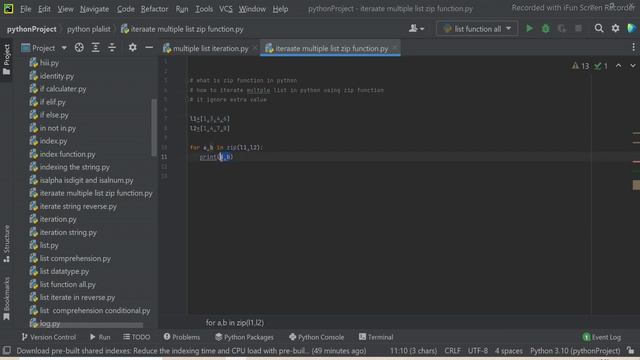Go to previous highlighted error arrow

point(618,66)
